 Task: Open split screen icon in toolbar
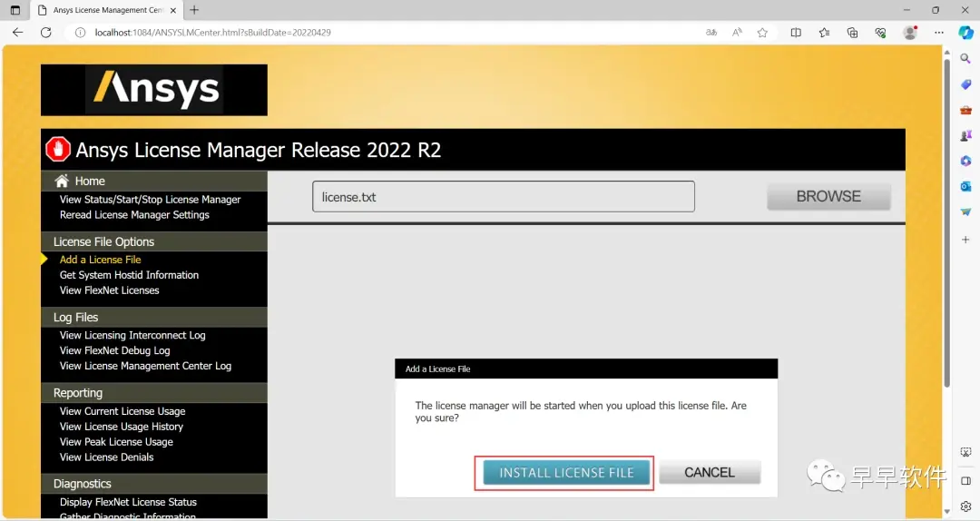pos(796,33)
